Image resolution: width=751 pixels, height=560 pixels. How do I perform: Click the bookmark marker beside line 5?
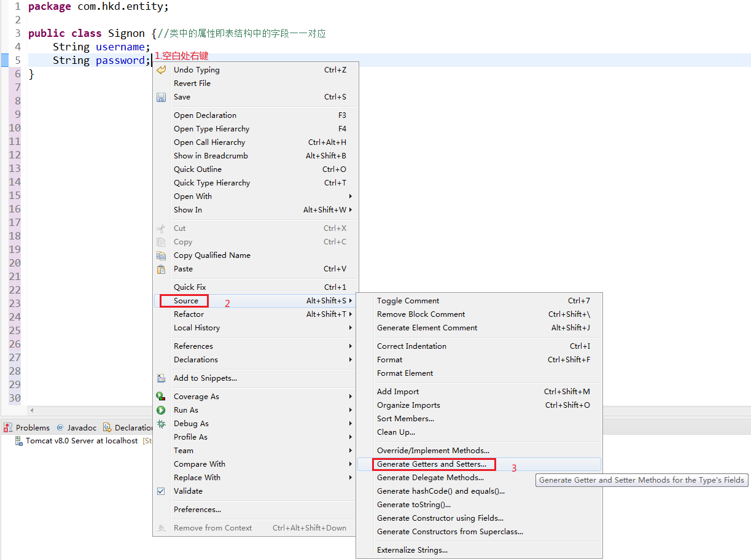pos(4,60)
